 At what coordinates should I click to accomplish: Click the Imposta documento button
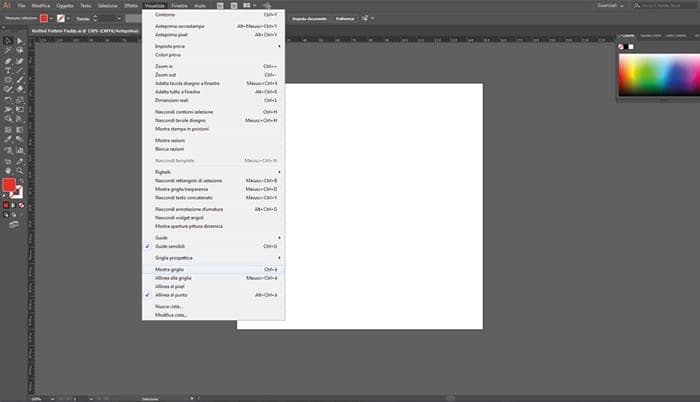click(x=307, y=18)
